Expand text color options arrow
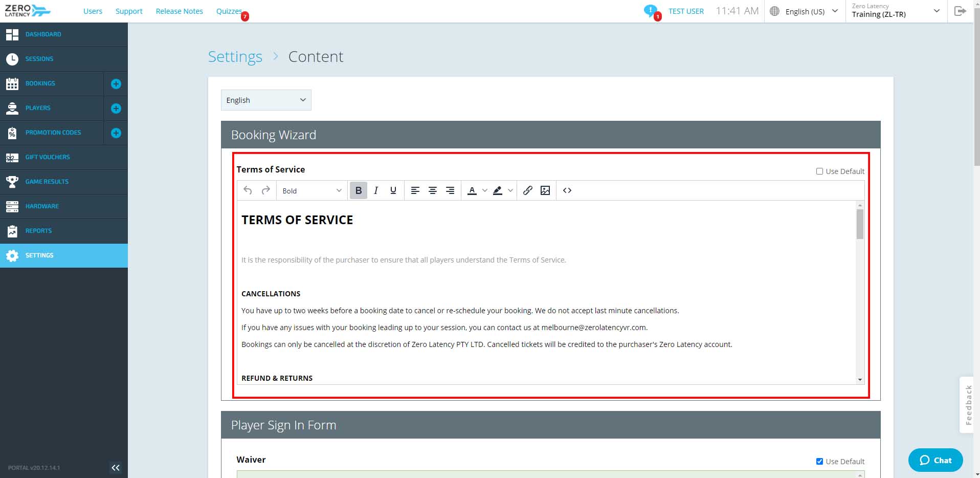This screenshot has height=478, width=980. click(x=484, y=190)
